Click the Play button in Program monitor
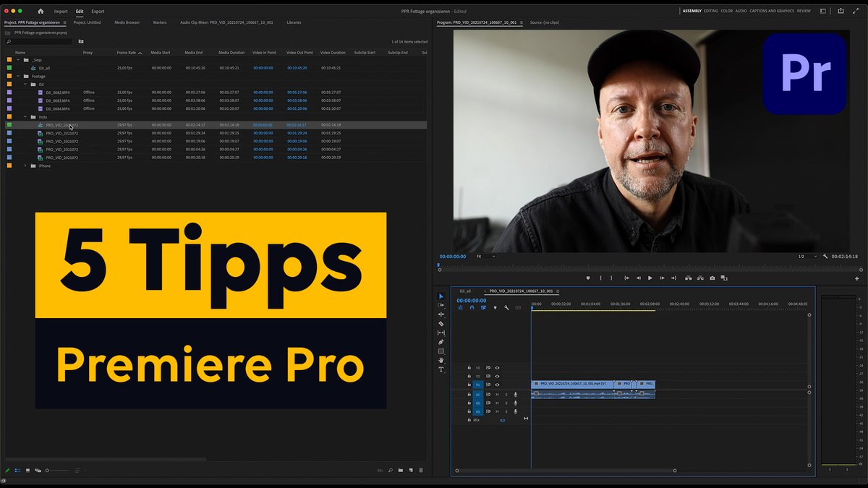The width and height of the screenshot is (868, 488). pos(650,278)
